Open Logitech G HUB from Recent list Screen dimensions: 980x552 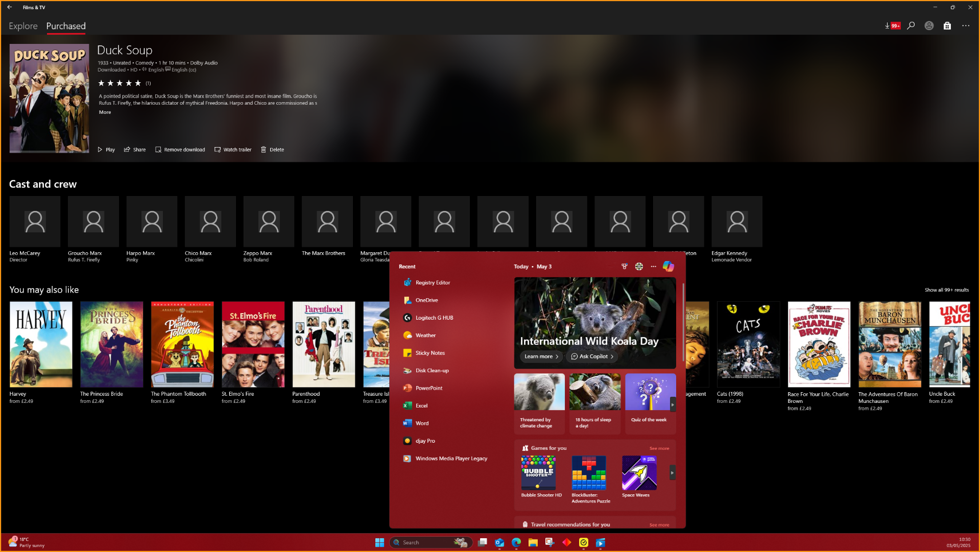pos(451,318)
